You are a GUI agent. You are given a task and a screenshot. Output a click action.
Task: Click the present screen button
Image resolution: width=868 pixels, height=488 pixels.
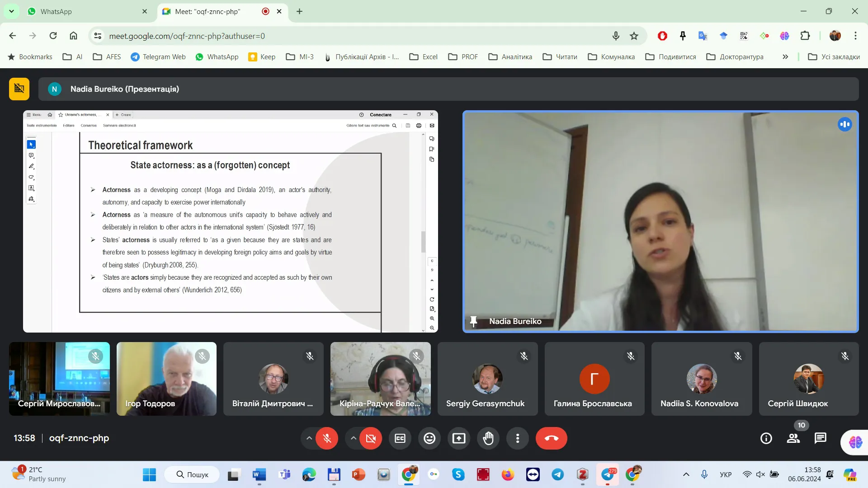tap(459, 438)
